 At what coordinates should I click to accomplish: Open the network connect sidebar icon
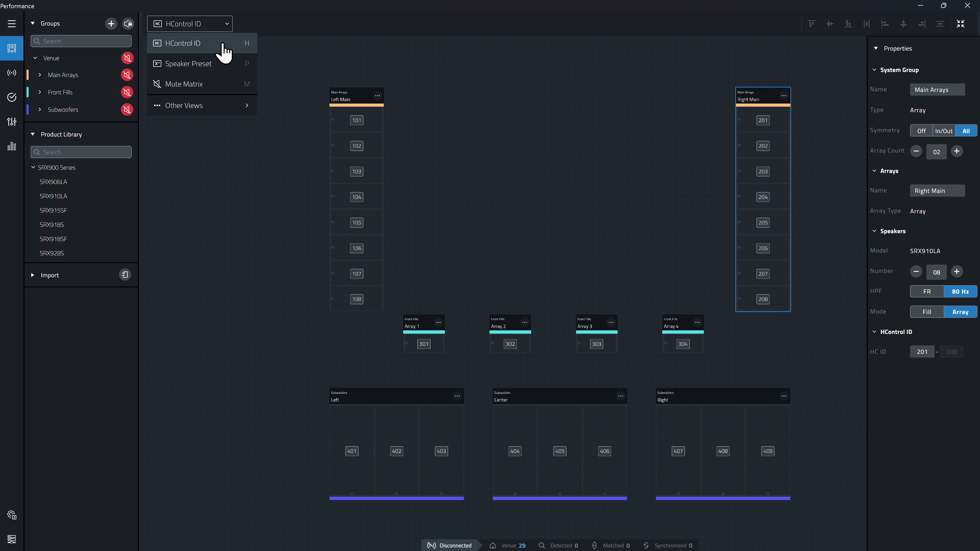click(12, 73)
